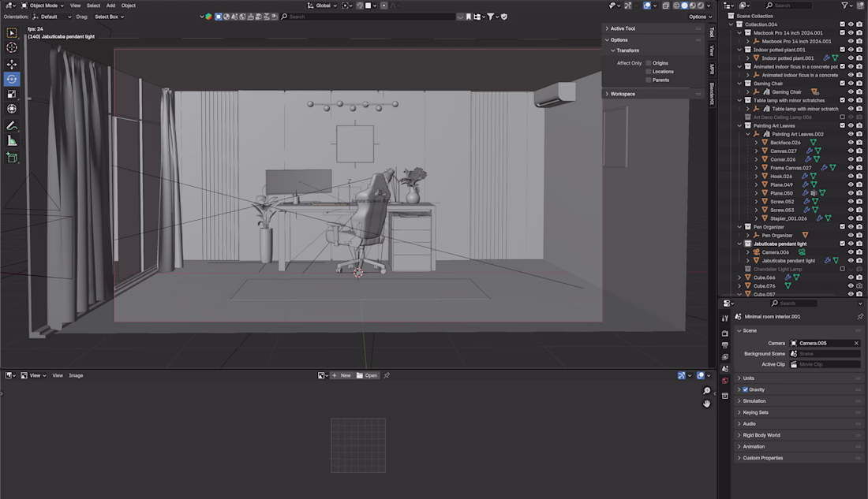Viewport: 868px width, 499px height.
Task: Click New image button
Action: (342, 376)
